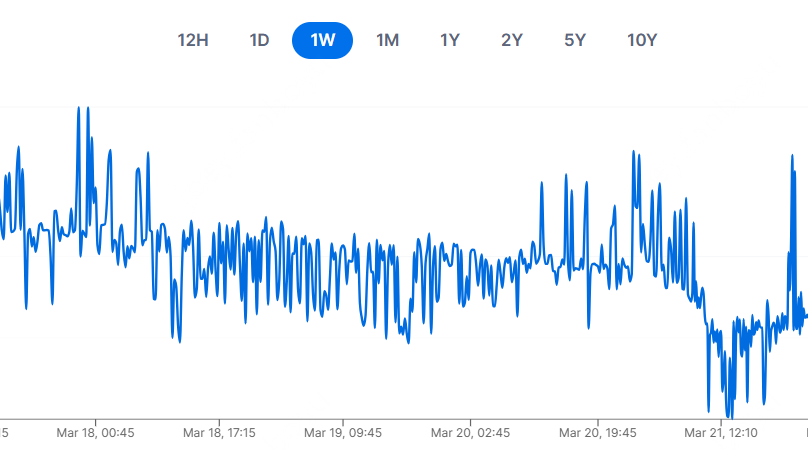
Task: Select the 2Y time range
Action: (x=512, y=40)
